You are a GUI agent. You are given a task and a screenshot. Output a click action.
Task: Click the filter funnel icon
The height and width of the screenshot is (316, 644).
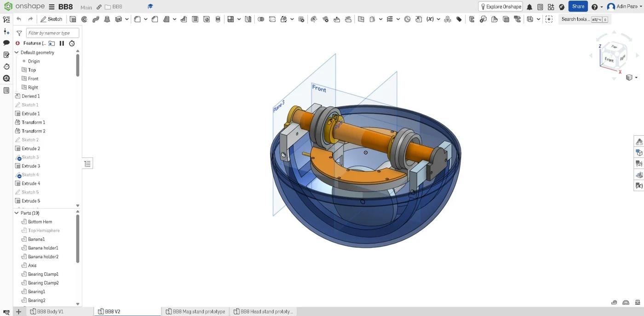(x=19, y=33)
